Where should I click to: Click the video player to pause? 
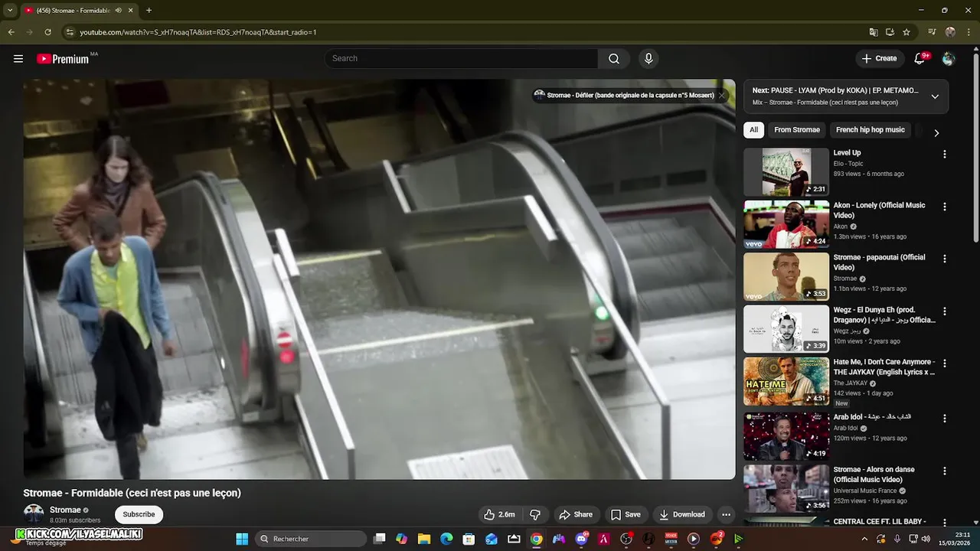pyautogui.click(x=379, y=279)
